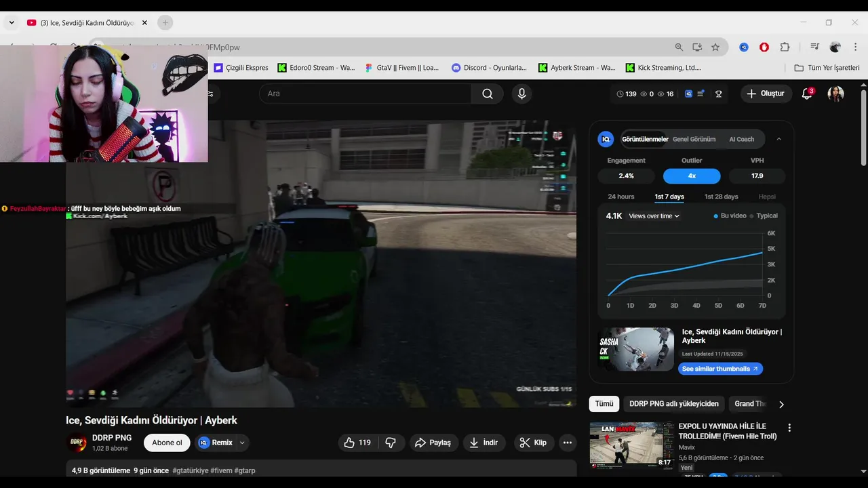The image size is (868, 488).
Task: Switch to the Görüntülenmeler tab
Action: click(x=645, y=139)
